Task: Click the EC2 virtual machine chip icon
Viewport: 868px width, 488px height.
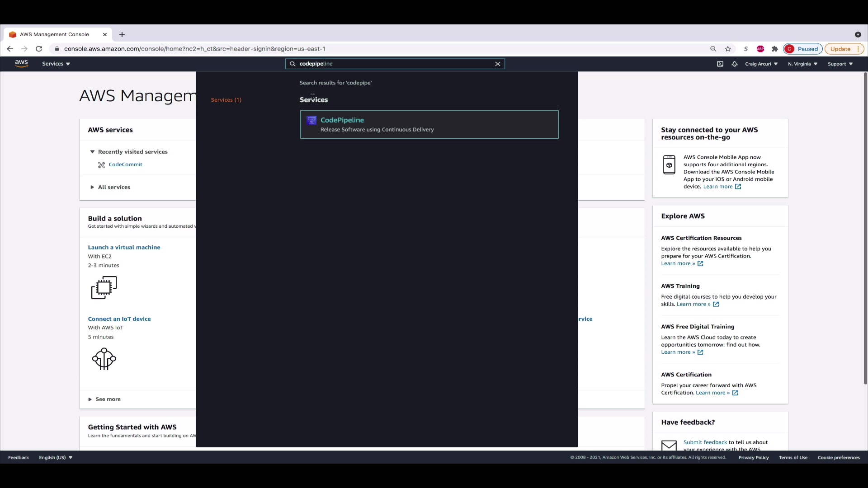Action: pyautogui.click(x=104, y=287)
